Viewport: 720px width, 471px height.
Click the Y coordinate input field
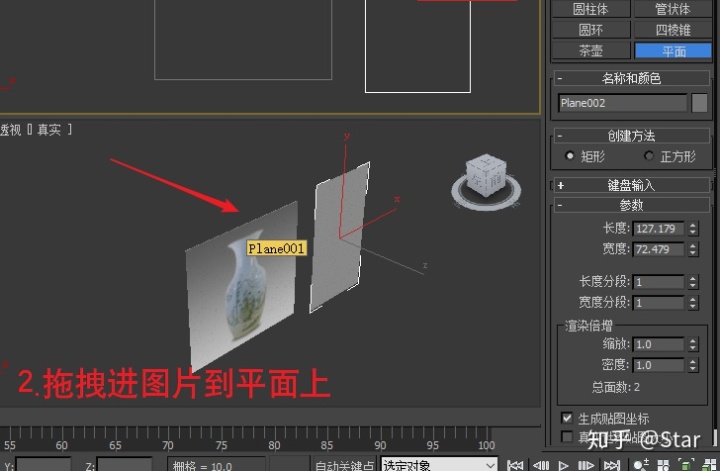coord(43,465)
